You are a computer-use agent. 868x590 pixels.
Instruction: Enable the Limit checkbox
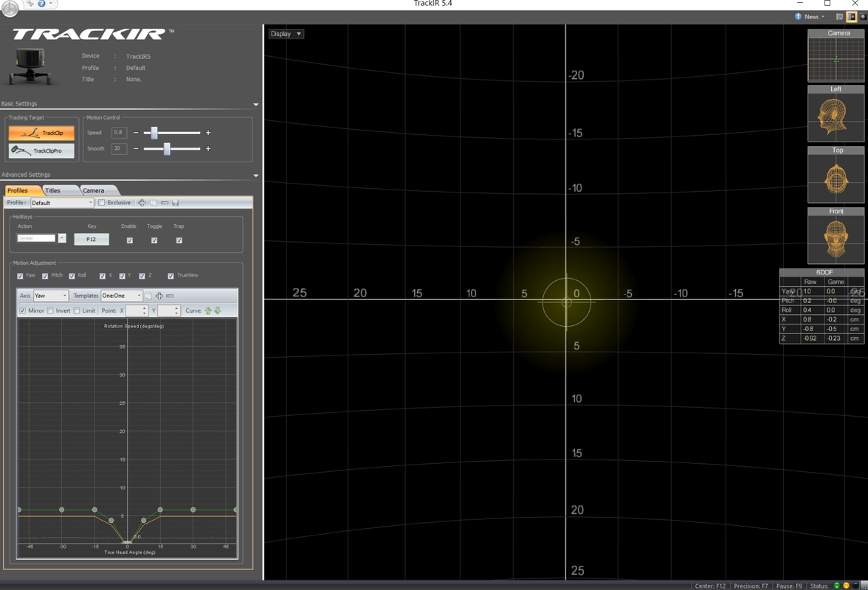[x=77, y=310]
